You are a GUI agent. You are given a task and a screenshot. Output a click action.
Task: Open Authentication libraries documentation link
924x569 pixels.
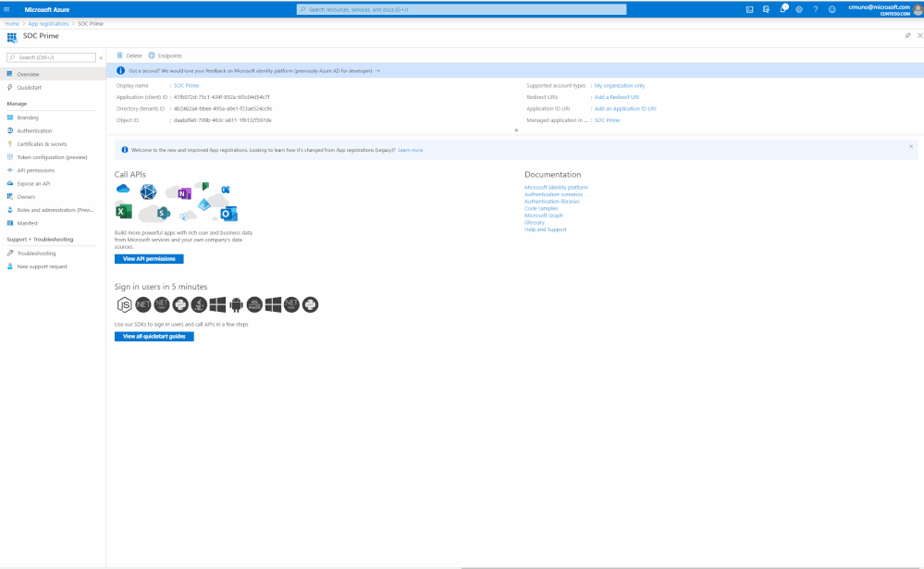(x=551, y=202)
